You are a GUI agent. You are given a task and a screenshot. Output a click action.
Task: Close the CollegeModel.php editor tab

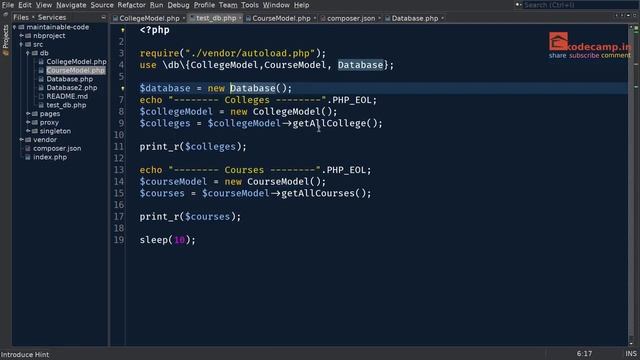pyautogui.click(x=184, y=18)
